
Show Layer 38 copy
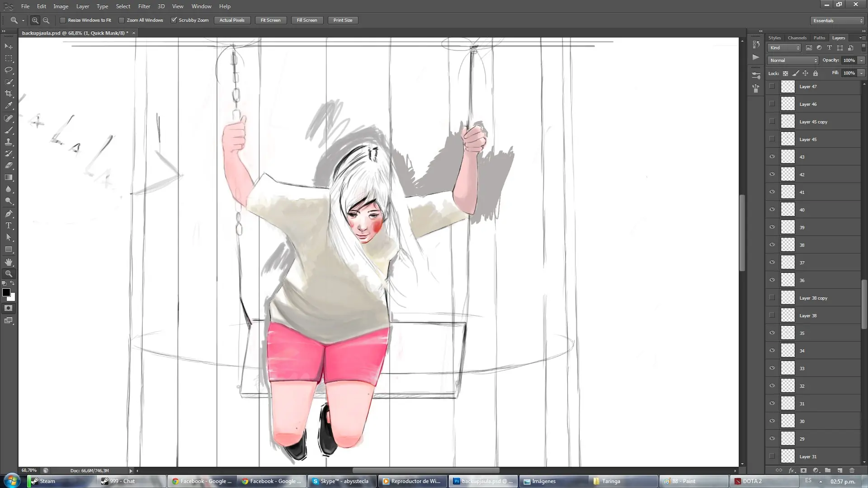coord(772,298)
